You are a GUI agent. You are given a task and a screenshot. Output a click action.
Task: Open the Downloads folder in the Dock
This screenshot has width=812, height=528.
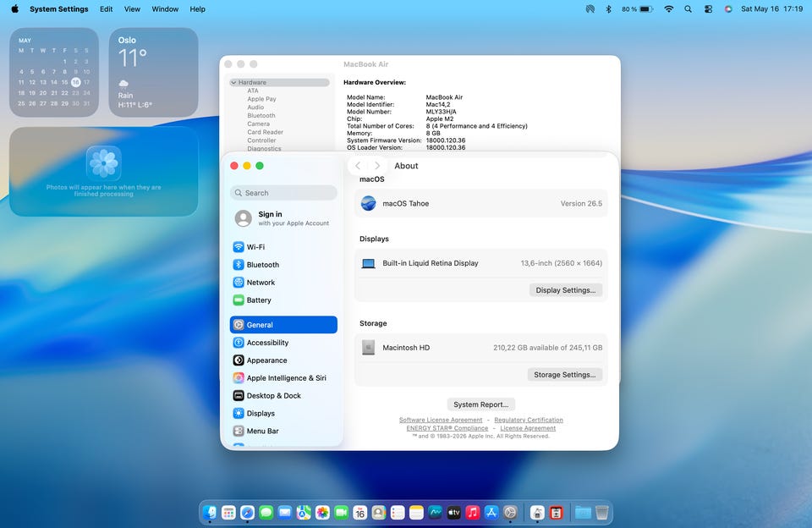(583, 513)
